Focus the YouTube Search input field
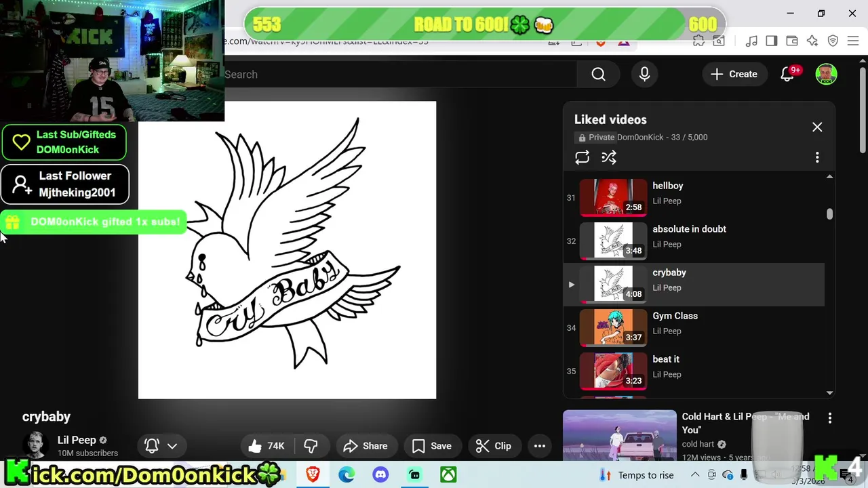868x488 pixels. pos(400,75)
